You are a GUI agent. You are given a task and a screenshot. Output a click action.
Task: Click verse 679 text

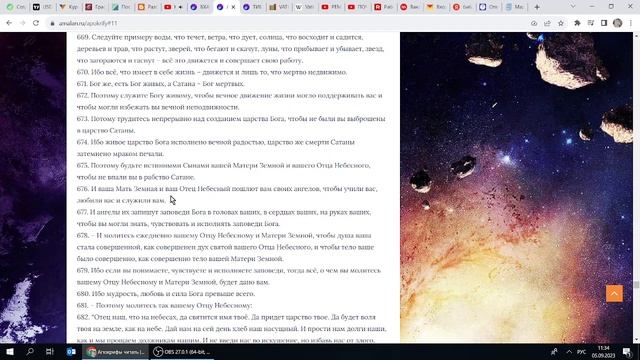click(229, 276)
